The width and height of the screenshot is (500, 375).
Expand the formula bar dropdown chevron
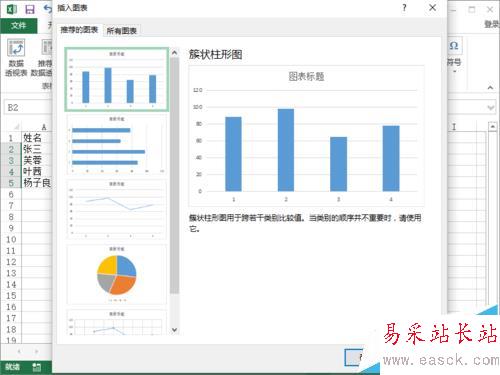tap(490, 108)
